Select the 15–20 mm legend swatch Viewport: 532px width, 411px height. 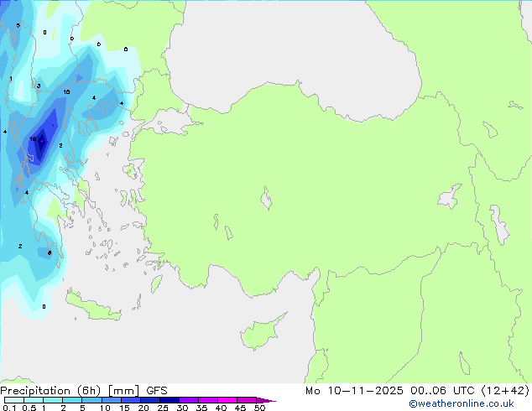coord(130,400)
